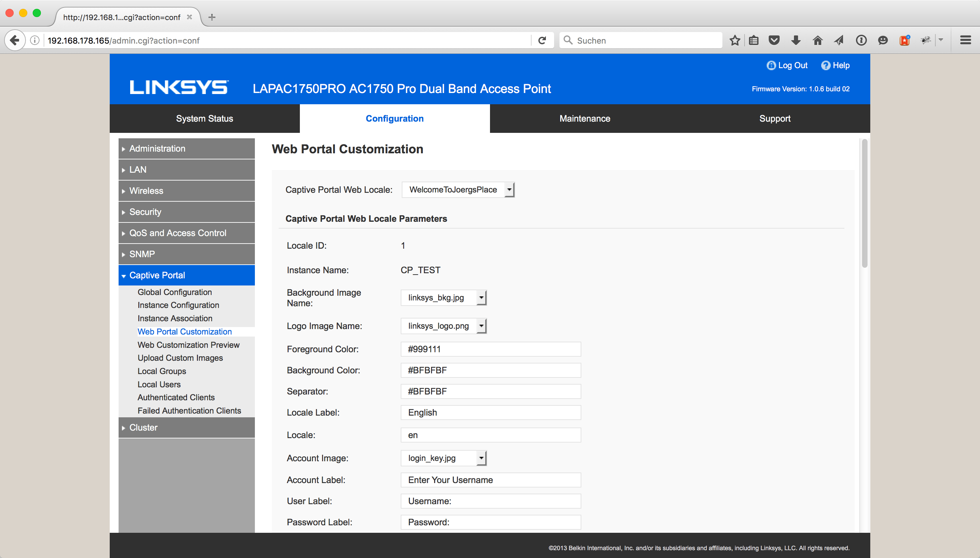Open the Account Image dropdown
The image size is (980, 558).
pyautogui.click(x=443, y=459)
